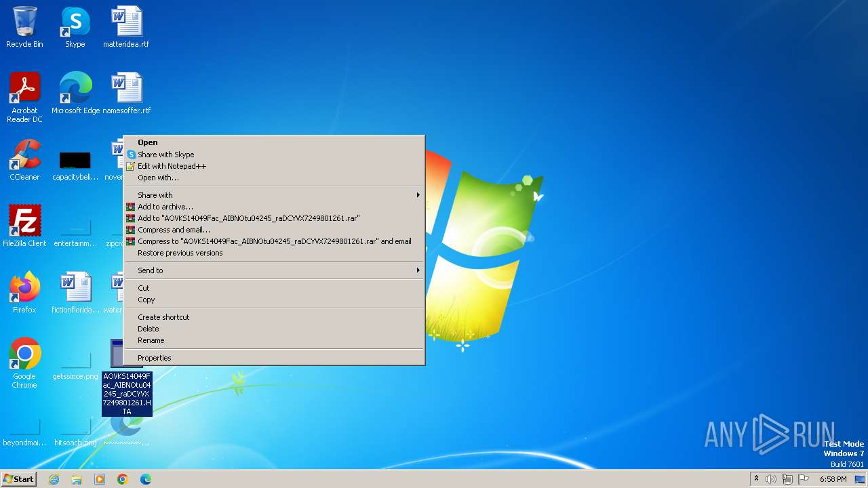The image size is (868, 488).
Task: Choose Compress to "...rar" and email
Action: [274, 241]
